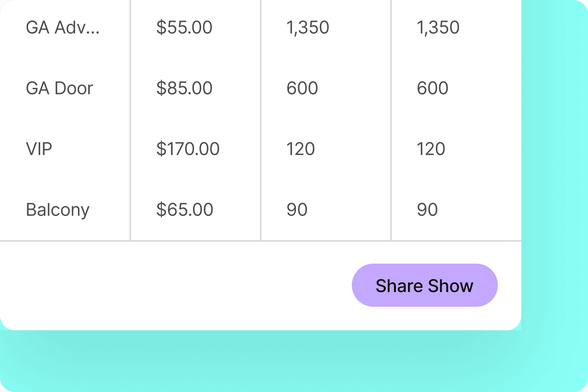This screenshot has width=588, height=392.
Task: Click the $85.00 price cell
Action: coord(184,88)
